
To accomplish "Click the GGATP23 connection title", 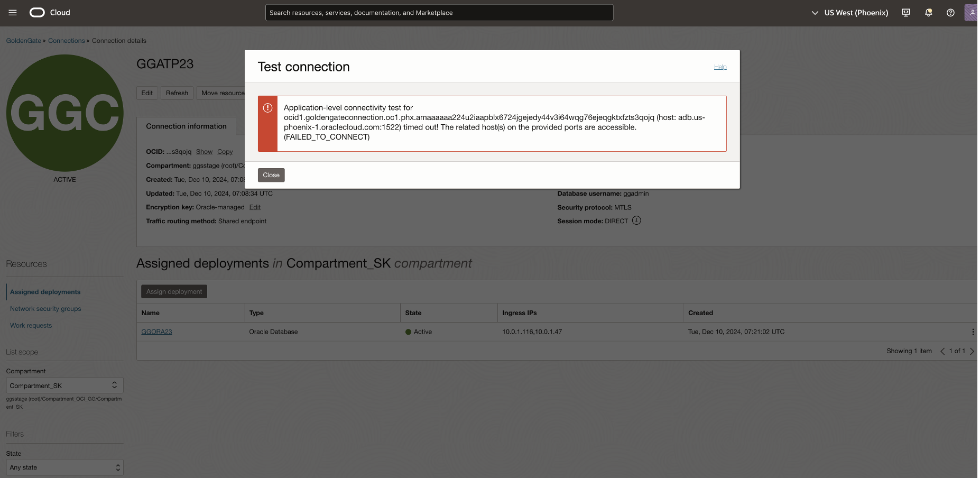I will tap(165, 64).
